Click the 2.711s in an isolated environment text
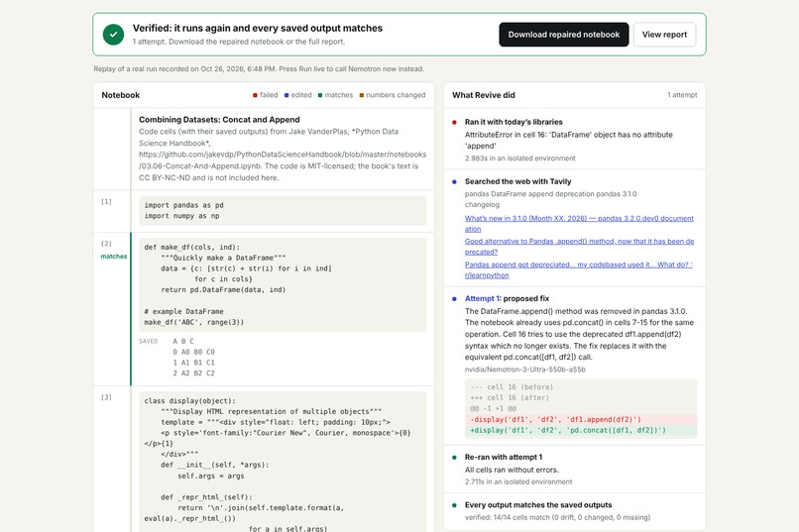This screenshot has height=532, width=799. coord(518,481)
